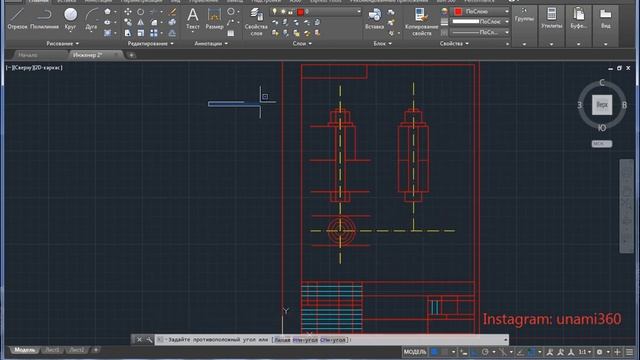Click the Move tool in Редактирование
Screen dimensions: 640x360
(128, 12)
